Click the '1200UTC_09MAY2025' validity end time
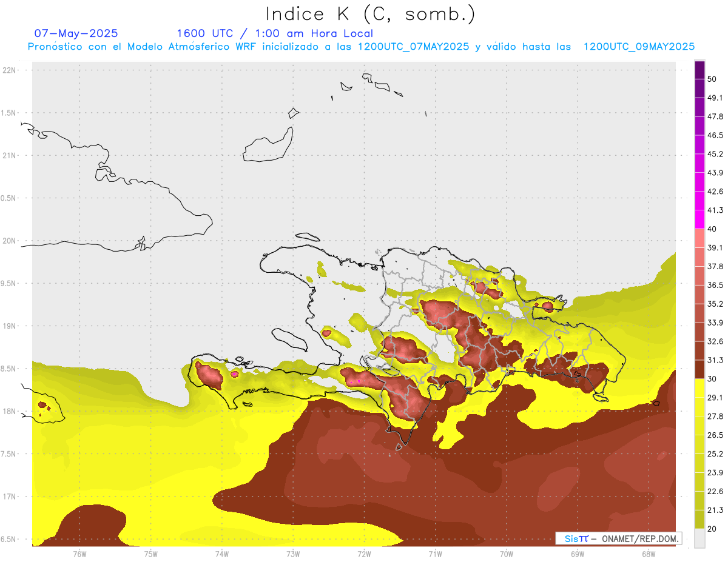Screen dimensions: 728x562 coord(639,47)
